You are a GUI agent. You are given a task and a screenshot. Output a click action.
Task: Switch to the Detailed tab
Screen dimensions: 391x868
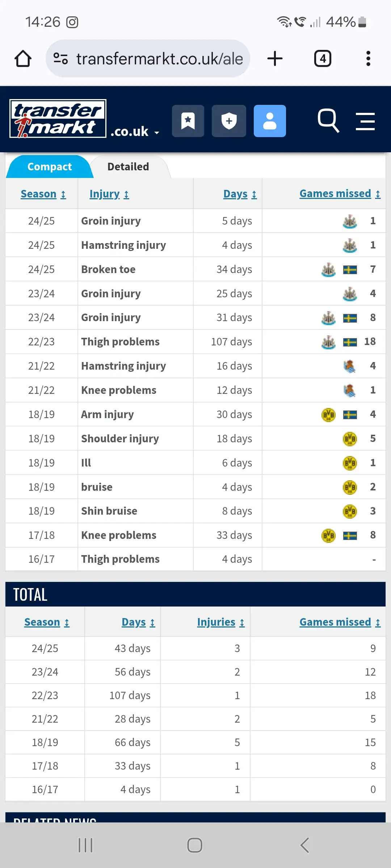(128, 167)
